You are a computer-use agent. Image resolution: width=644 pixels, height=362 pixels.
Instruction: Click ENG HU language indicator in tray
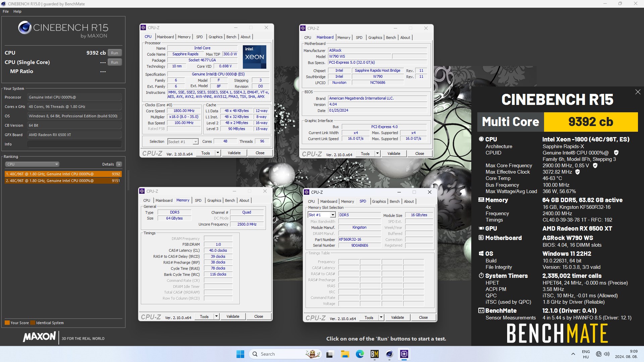[586, 354]
